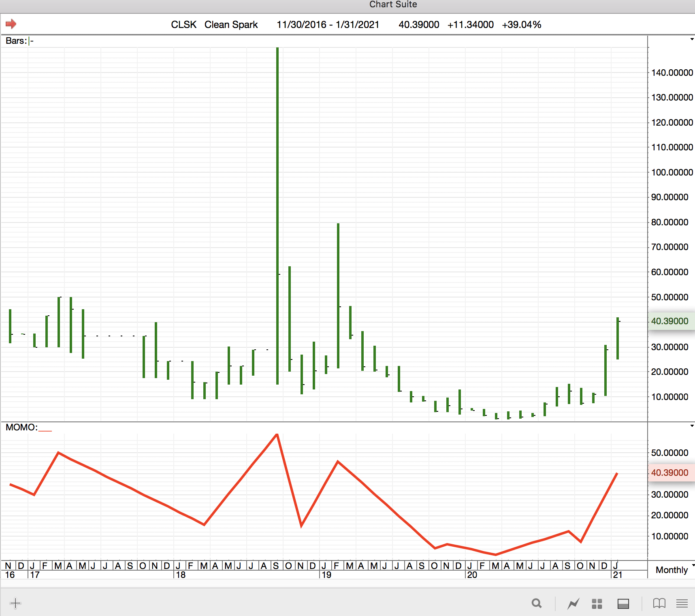Open the four-square grid layout icon
Screen dimensions: 695x616
point(597,604)
